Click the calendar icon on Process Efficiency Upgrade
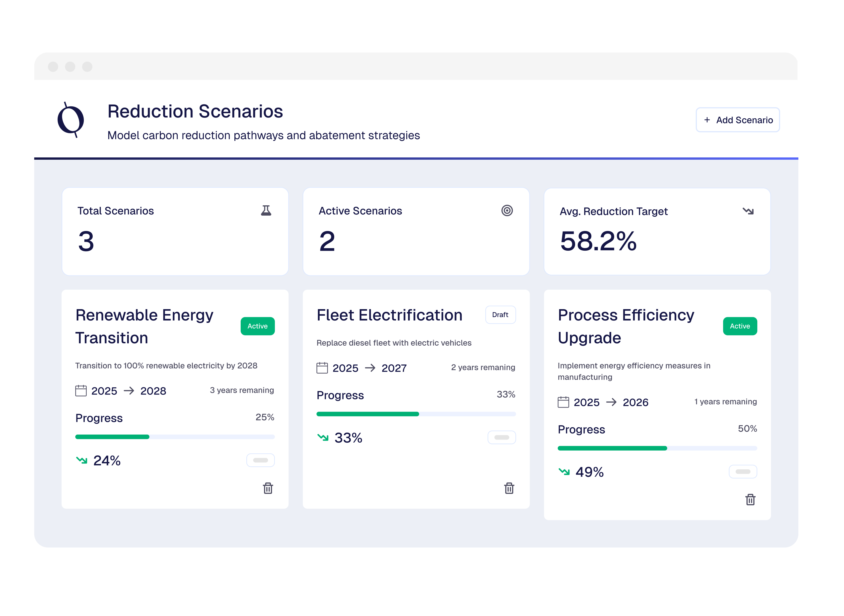The width and height of the screenshot is (844, 616). pyautogui.click(x=563, y=402)
